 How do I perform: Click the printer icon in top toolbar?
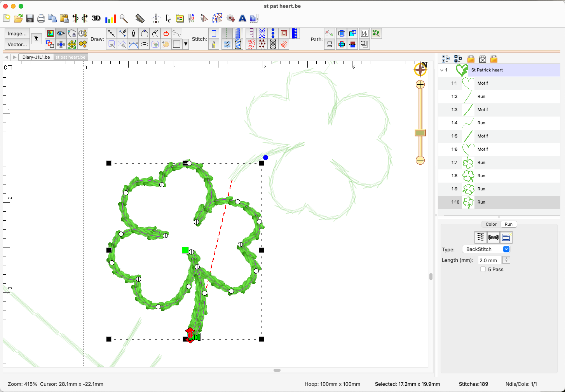[x=41, y=18]
